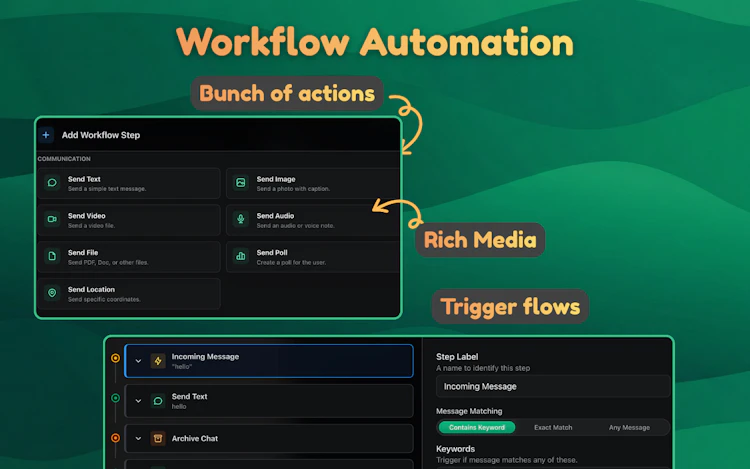Add the Send Text action card
The height and width of the screenshot is (469, 750).
pyautogui.click(x=129, y=183)
